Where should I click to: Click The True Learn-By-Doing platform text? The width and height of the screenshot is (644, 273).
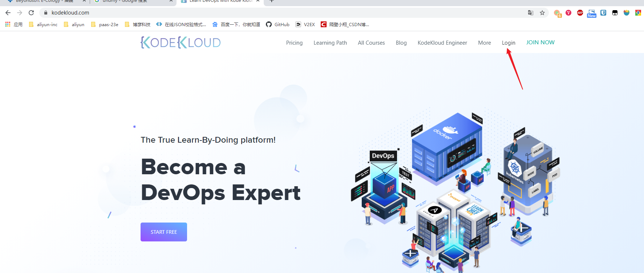[208, 140]
